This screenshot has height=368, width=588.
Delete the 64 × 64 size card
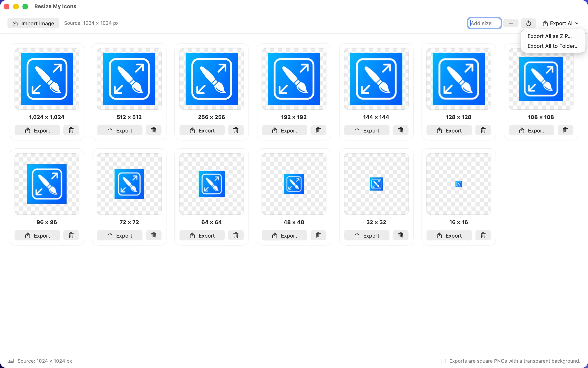pos(236,235)
